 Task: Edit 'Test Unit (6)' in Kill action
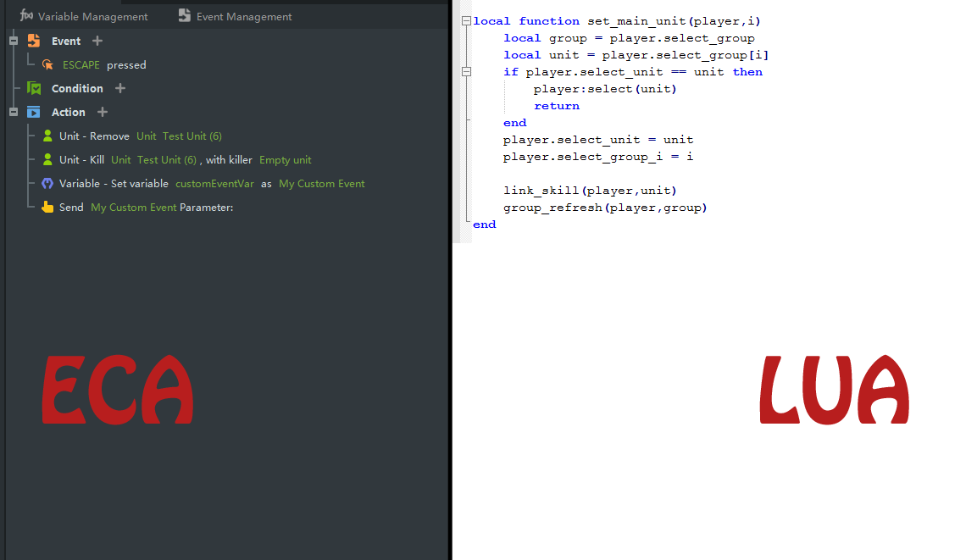coord(167,159)
